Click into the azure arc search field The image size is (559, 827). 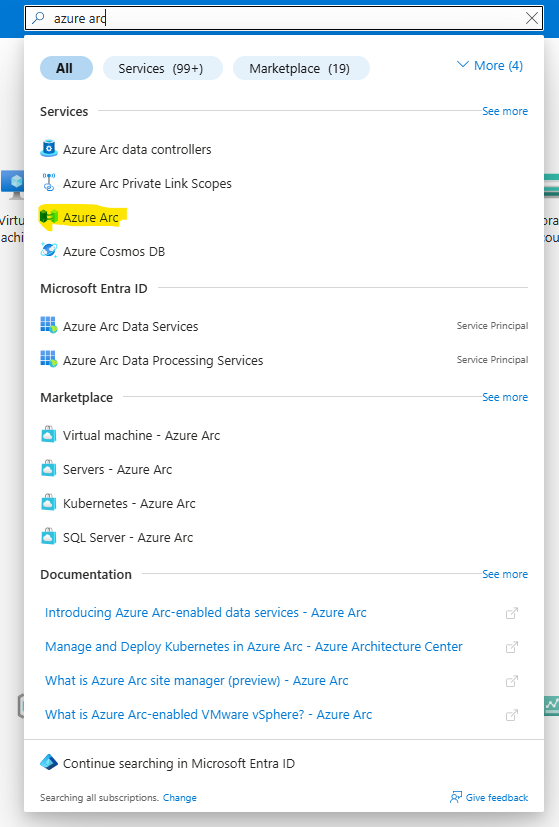click(x=285, y=18)
